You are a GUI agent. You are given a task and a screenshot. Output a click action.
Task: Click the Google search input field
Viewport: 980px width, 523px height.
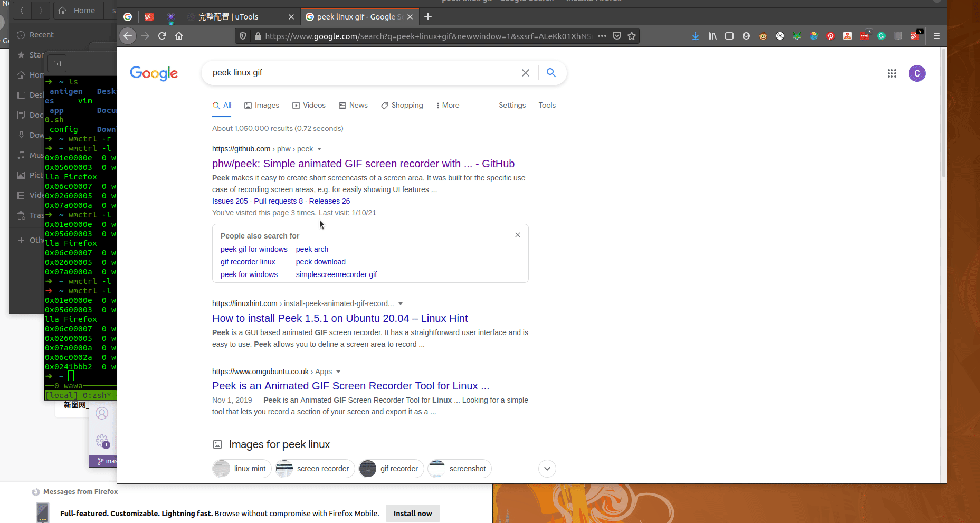pyautogui.click(x=364, y=73)
